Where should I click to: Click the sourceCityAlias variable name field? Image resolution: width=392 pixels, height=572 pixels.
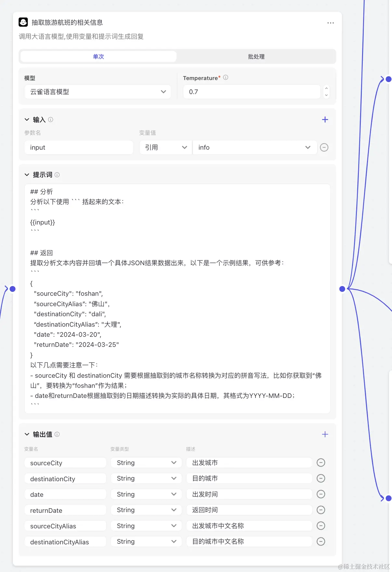pos(65,526)
